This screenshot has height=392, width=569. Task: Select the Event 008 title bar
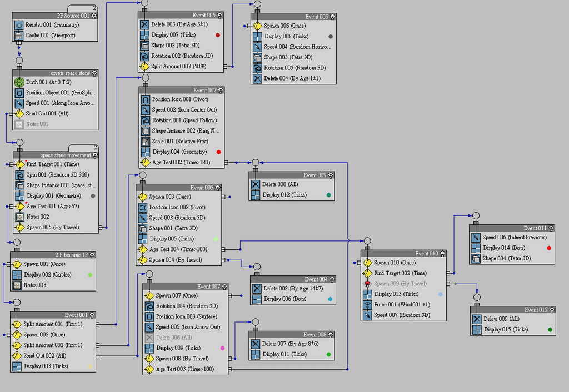pos(291,335)
